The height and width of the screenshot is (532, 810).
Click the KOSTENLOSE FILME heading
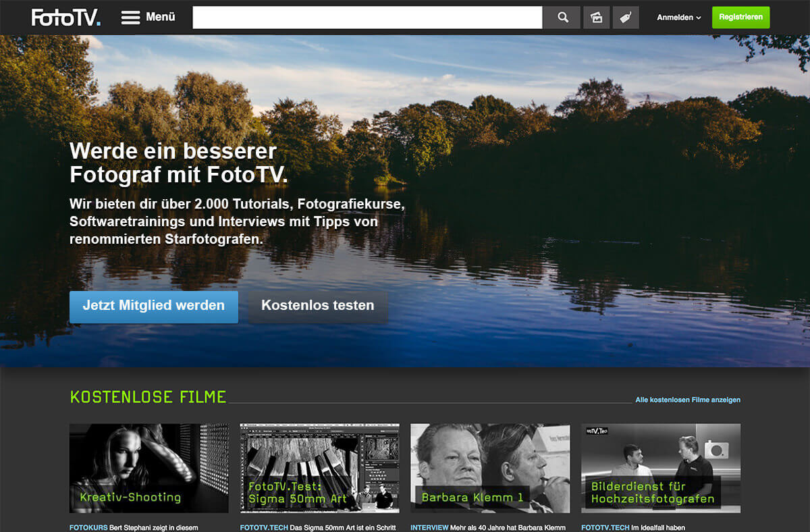tap(148, 397)
